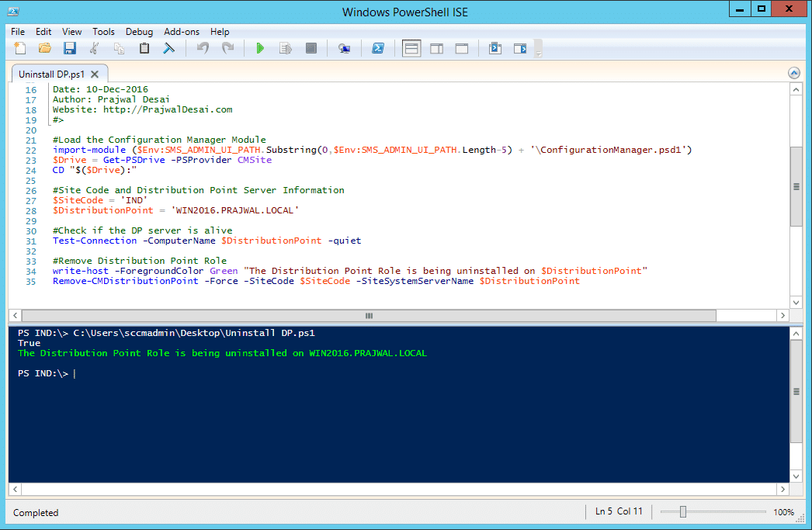
Task: Stop operation square icon
Action: pos(311,49)
